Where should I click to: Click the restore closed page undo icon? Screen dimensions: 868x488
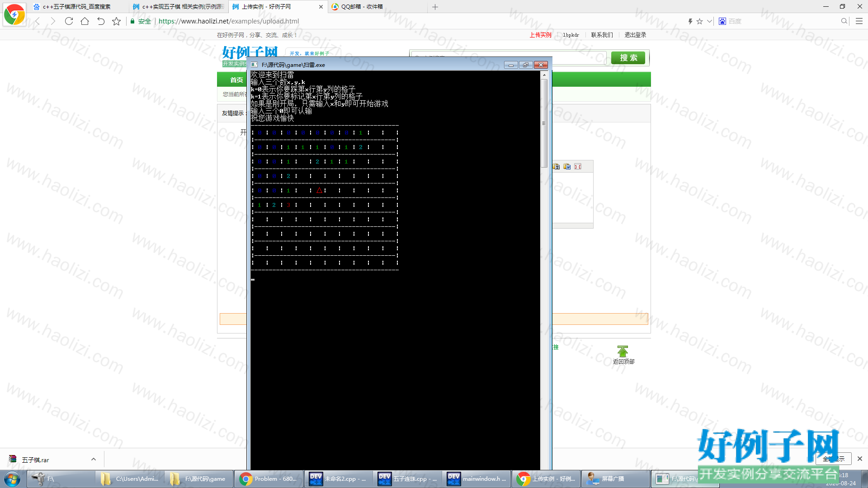[101, 21]
